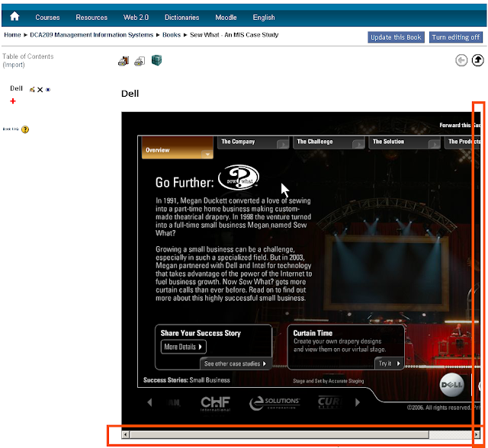Open The Solution tab
Screen dimensions: 488x448
[405, 142]
